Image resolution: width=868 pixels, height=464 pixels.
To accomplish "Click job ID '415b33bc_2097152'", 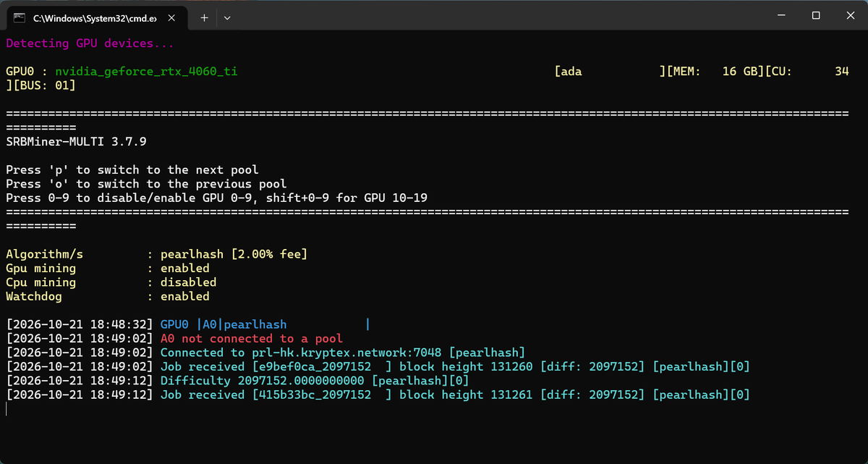I will coord(315,395).
